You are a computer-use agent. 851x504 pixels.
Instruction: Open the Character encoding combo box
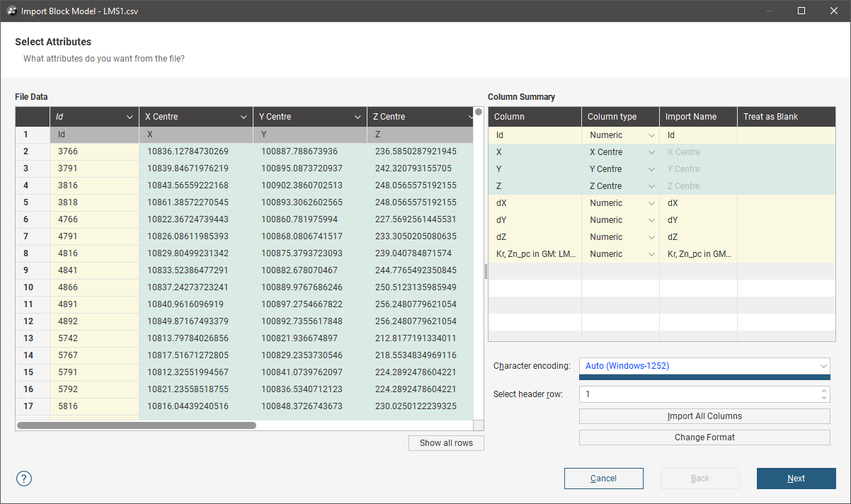pos(704,366)
